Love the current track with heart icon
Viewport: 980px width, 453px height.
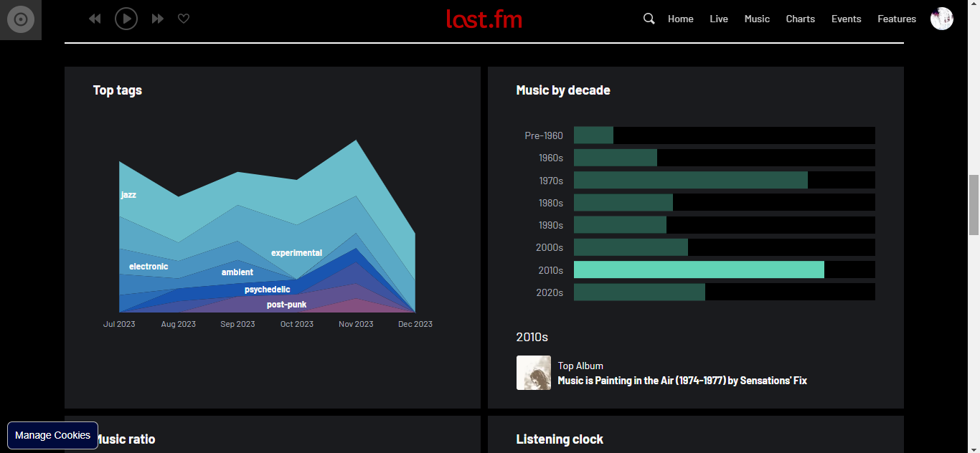[x=184, y=19]
